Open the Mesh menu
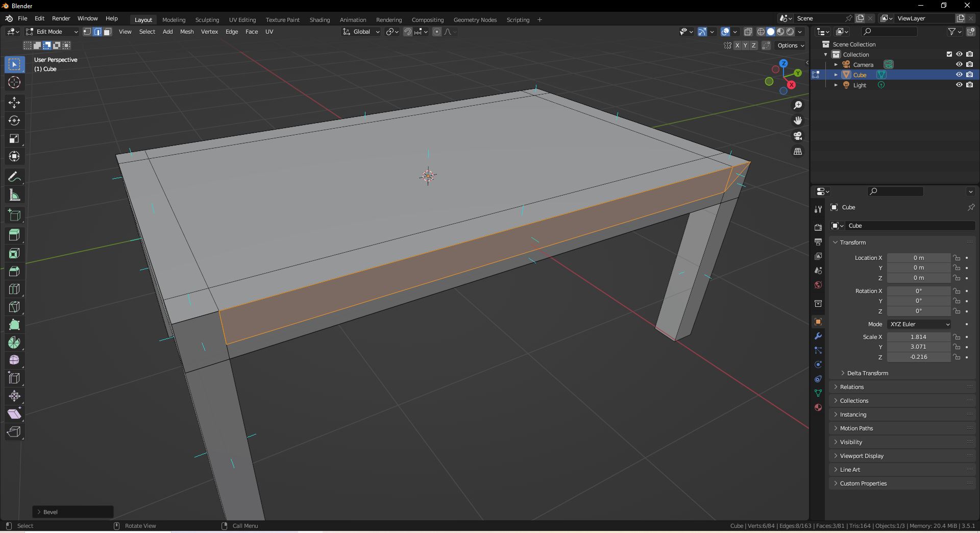This screenshot has width=980, height=533. 187,32
